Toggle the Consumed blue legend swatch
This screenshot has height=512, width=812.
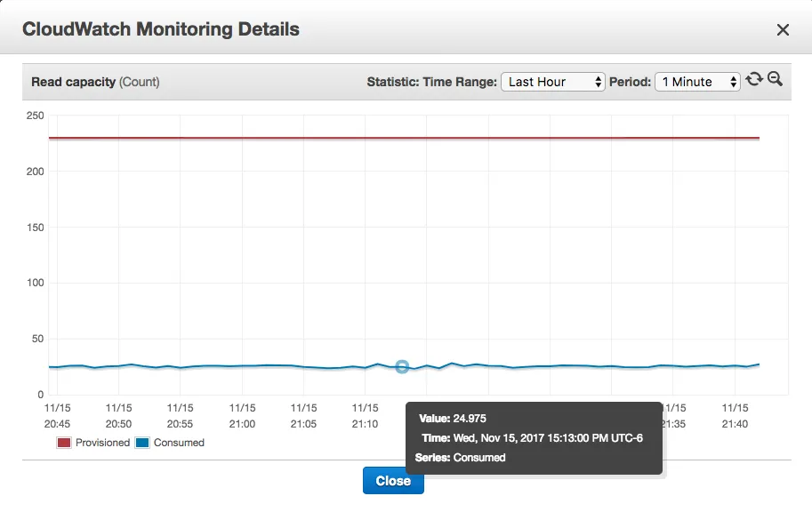142,443
